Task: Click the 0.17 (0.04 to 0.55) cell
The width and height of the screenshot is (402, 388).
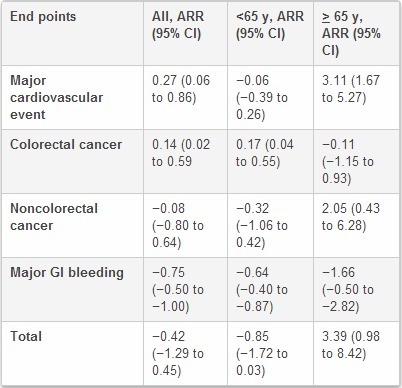Action: pos(270,161)
